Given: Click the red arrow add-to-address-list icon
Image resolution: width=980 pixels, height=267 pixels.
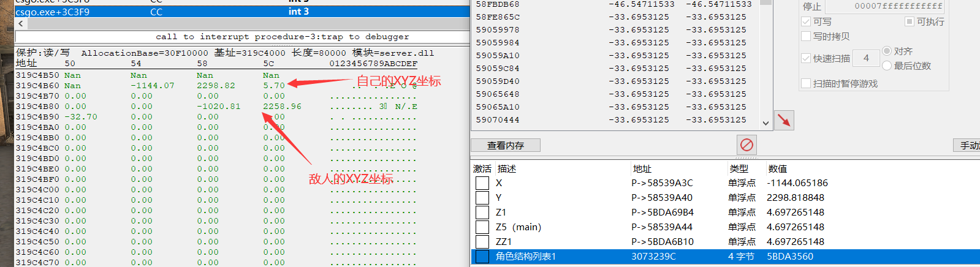Looking at the screenshot, I should pos(784,120).
